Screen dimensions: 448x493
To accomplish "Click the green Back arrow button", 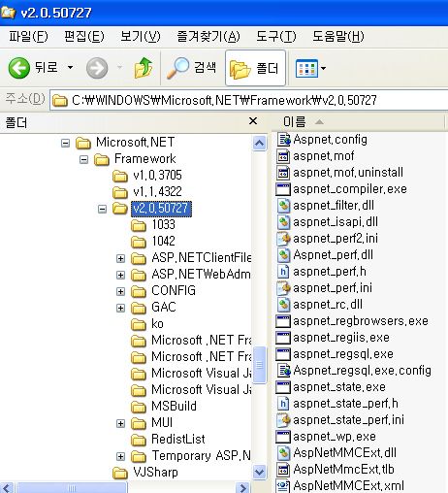I will [18, 68].
